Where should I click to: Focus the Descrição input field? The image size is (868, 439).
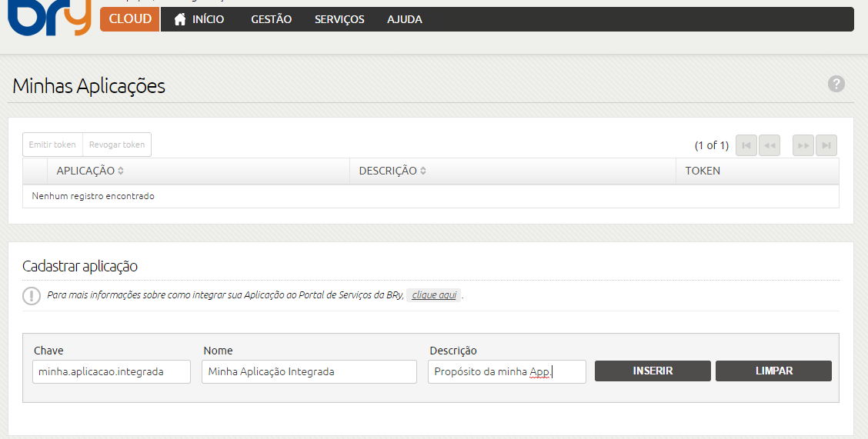507,371
